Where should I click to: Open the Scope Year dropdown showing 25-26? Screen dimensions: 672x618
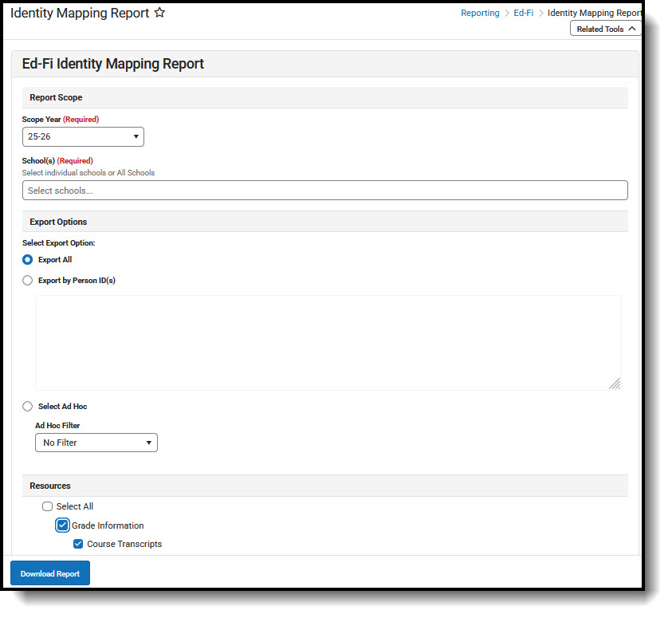[x=83, y=136]
